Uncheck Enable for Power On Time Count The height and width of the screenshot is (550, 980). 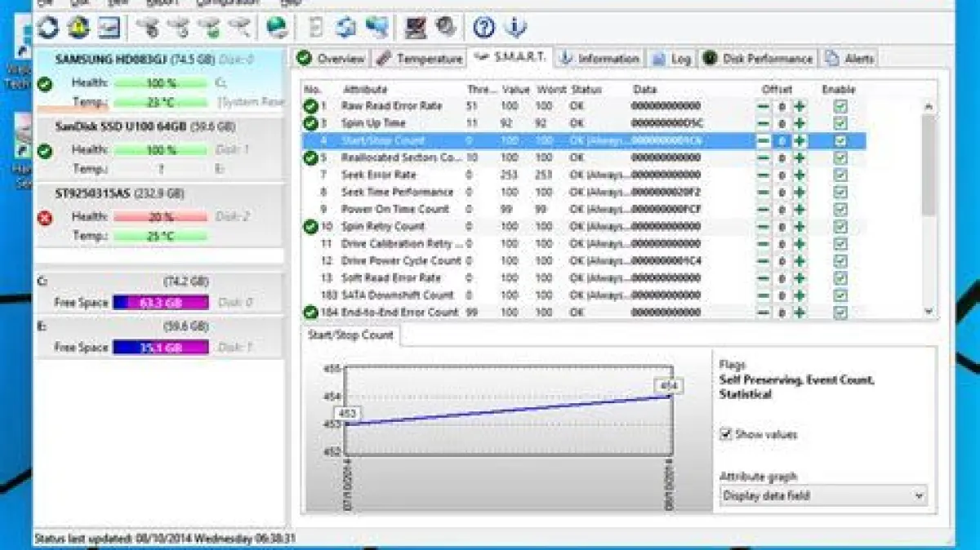(x=840, y=209)
